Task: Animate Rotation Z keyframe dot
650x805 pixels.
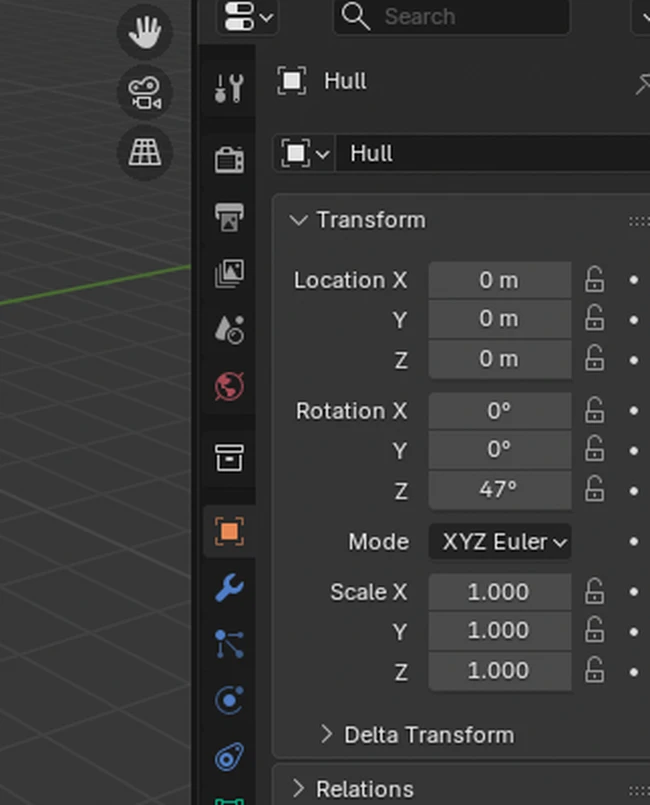Action: tap(634, 491)
